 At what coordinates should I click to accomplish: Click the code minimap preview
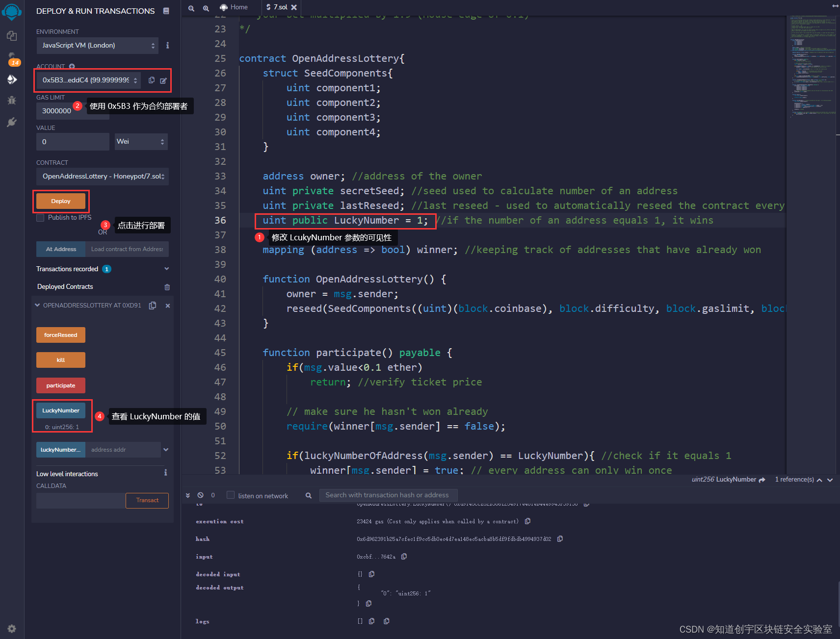[813, 66]
